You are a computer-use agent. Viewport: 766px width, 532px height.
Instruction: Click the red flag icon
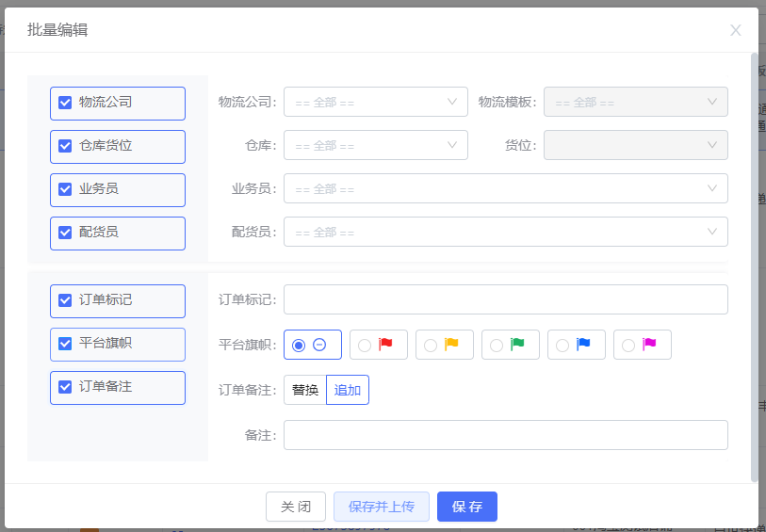point(385,345)
